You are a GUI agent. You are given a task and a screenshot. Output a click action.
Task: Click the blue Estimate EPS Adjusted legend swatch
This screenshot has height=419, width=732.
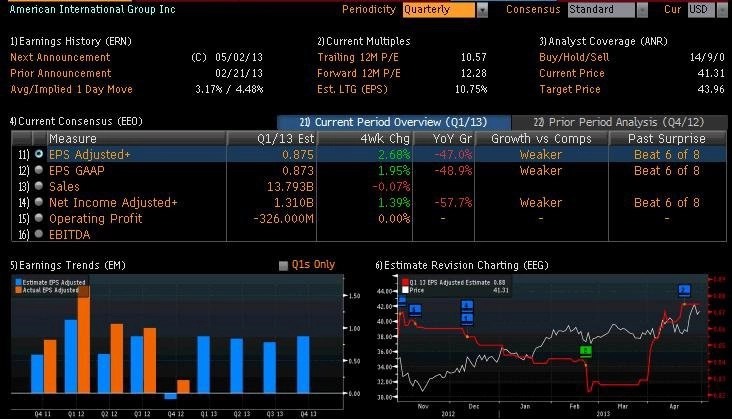(x=19, y=282)
